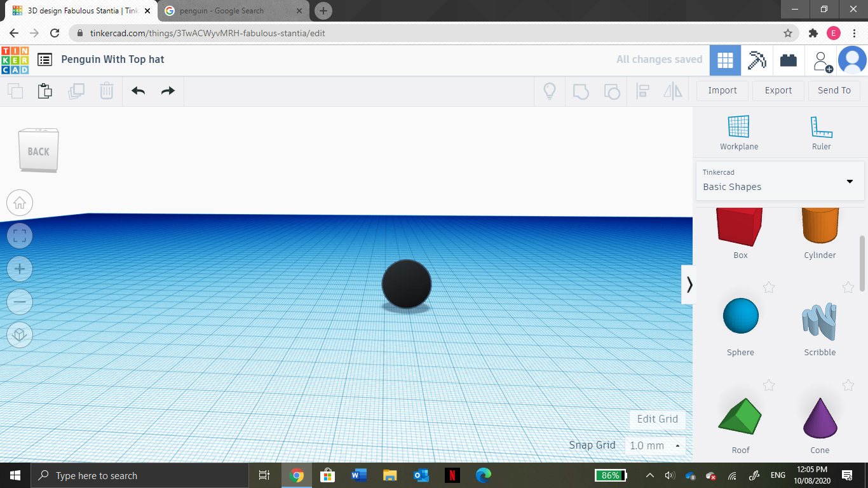Open the Snap Grid size dropdown
The height and width of the screenshot is (488, 868).
pyautogui.click(x=655, y=445)
